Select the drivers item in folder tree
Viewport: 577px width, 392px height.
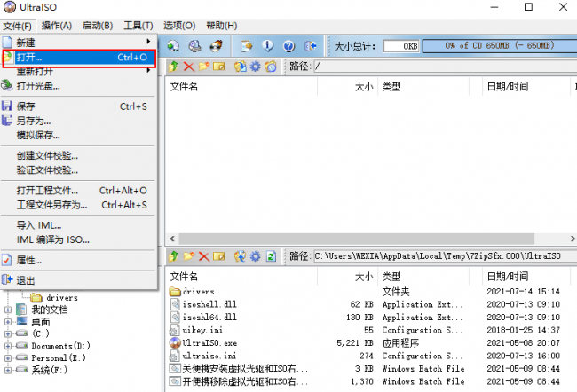tap(62, 297)
